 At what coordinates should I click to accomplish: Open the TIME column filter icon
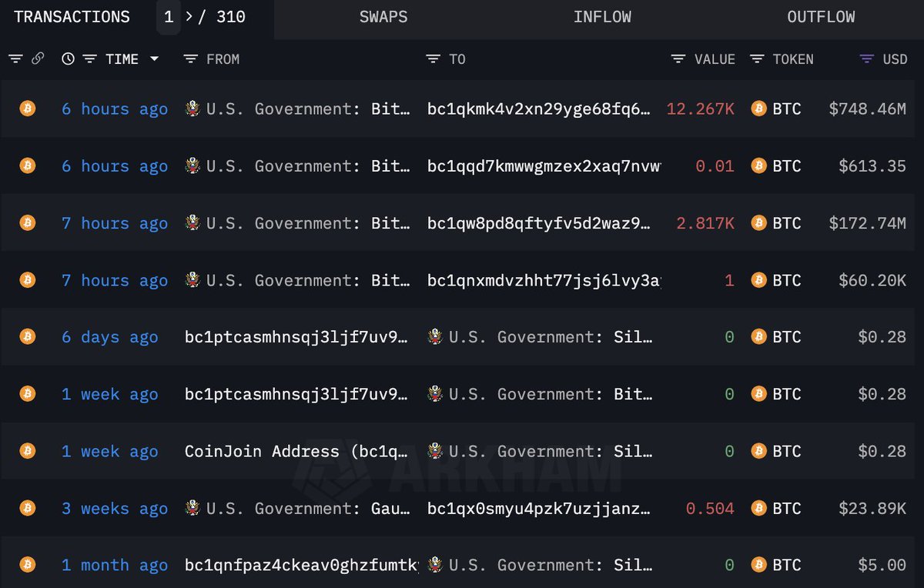89,59
